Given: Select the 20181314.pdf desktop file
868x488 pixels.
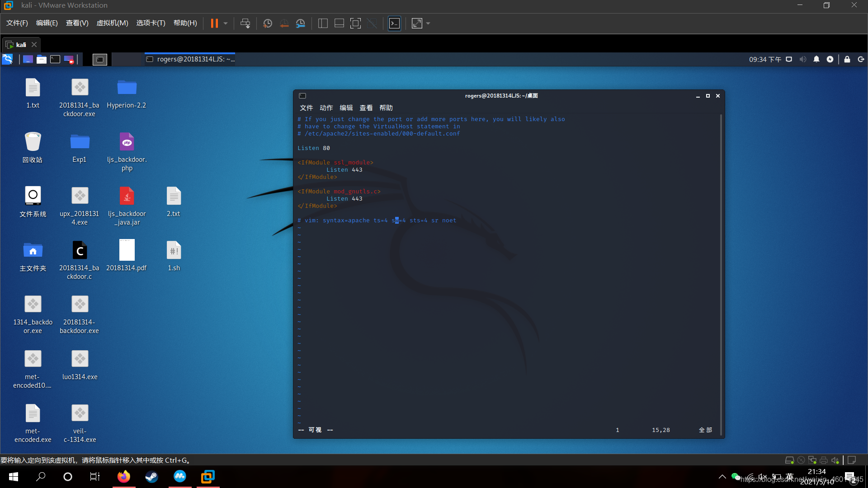Looking at the screenshot, I should pos(127,256).
